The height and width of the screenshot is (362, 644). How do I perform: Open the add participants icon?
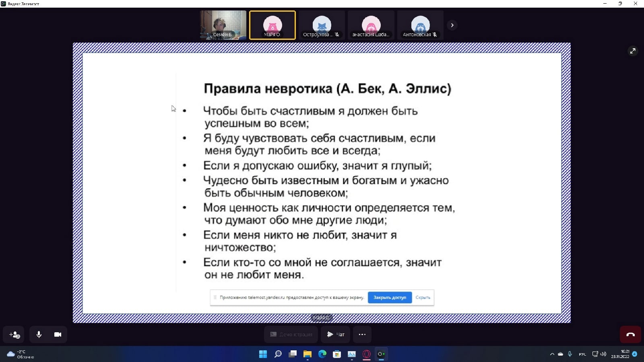click(x=14, y=335)
